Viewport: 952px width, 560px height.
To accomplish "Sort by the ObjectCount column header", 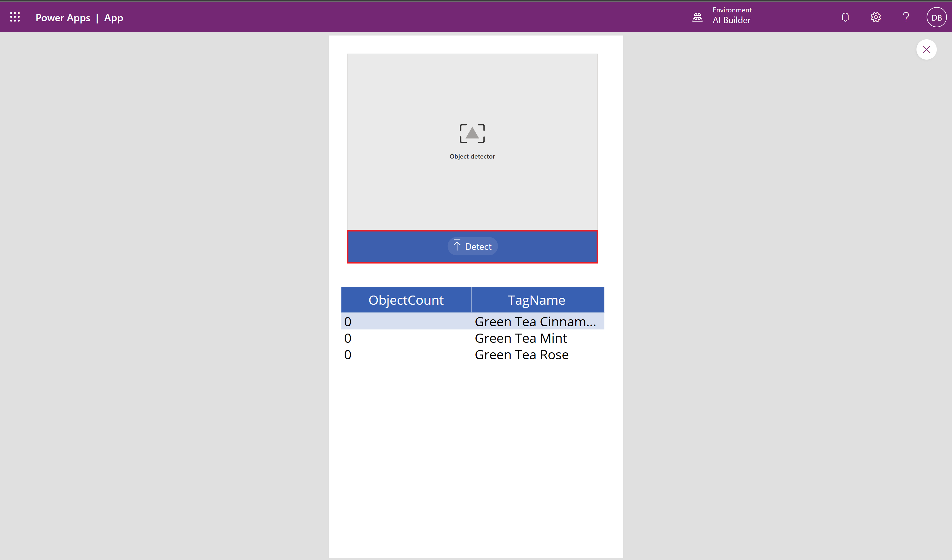I will 406,299.
